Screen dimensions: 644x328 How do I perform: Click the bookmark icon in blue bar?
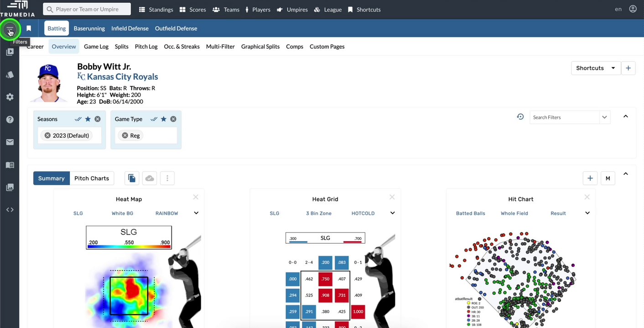(29, 28)
